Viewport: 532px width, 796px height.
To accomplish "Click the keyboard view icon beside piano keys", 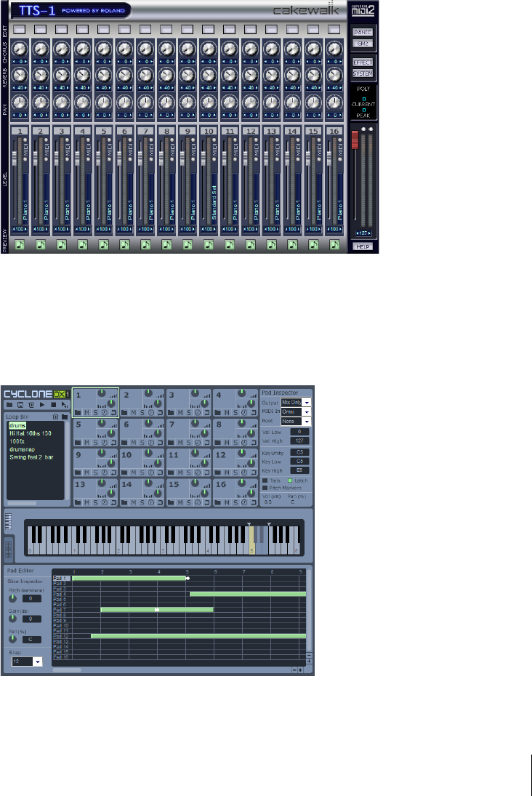I will [x=9, y=522].
